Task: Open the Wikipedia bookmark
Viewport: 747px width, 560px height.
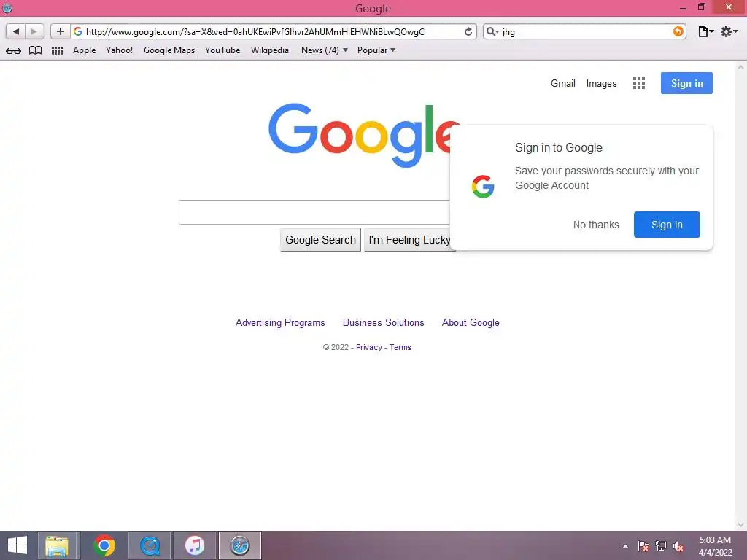Action: (x=270, y=50)
